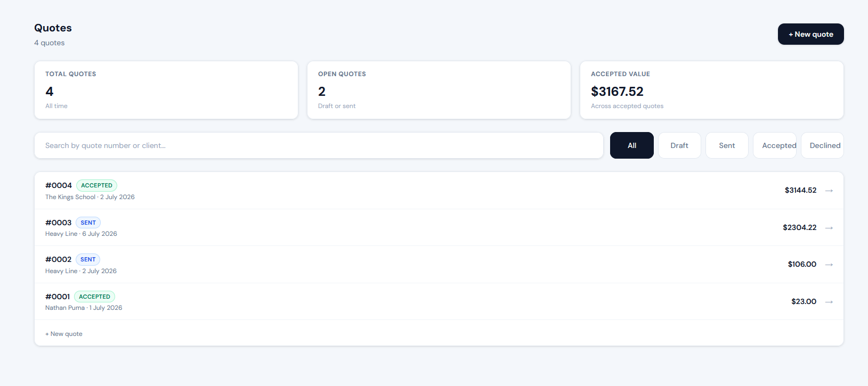
Task: Click the arrow next to the $23.00 quote
Action: tap(829, 302)
